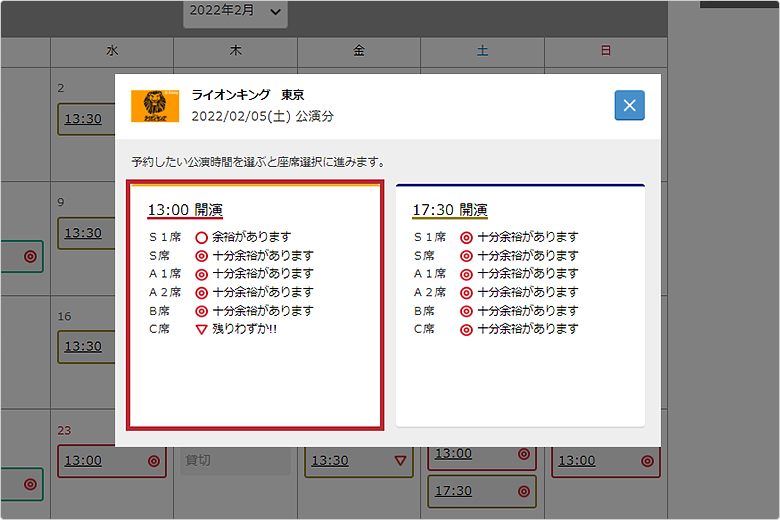Click the 13:30 slot on the 16th

86,346
